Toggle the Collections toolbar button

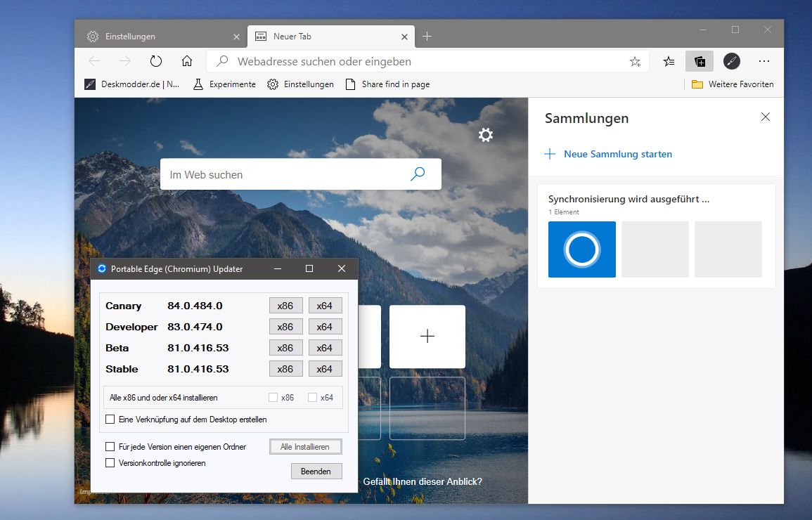700,62
